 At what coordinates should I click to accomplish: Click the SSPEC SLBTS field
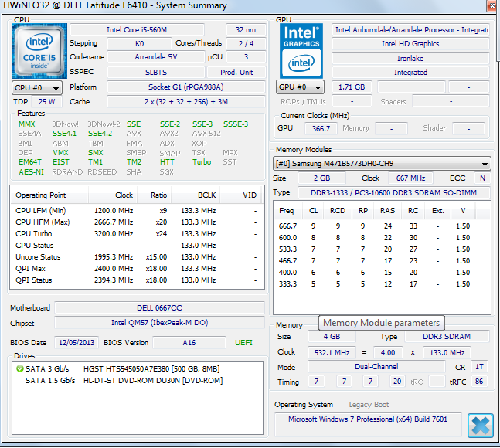156,73
